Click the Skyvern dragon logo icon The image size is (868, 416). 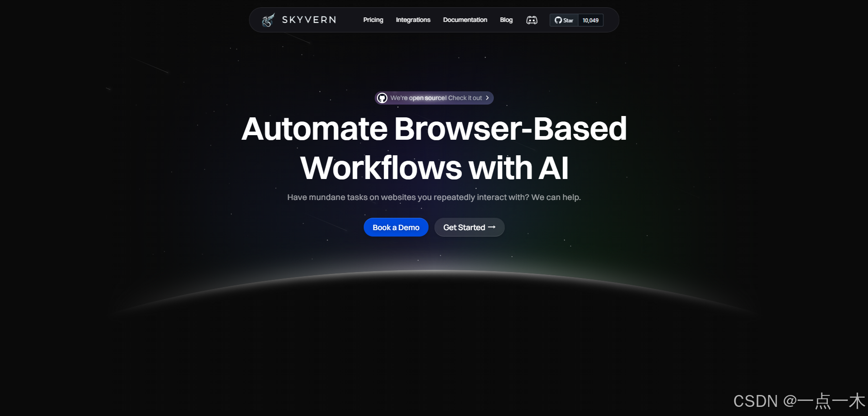tap(268, 20)
